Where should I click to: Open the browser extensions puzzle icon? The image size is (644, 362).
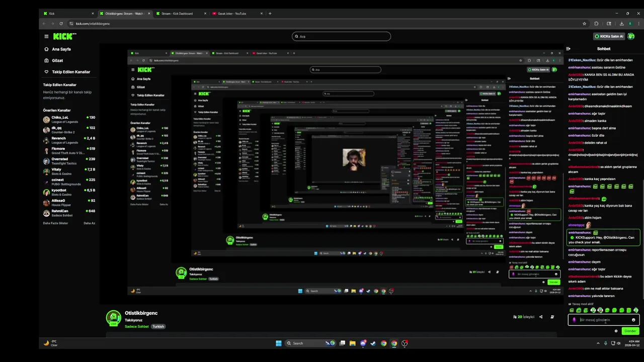coord(597,24)
